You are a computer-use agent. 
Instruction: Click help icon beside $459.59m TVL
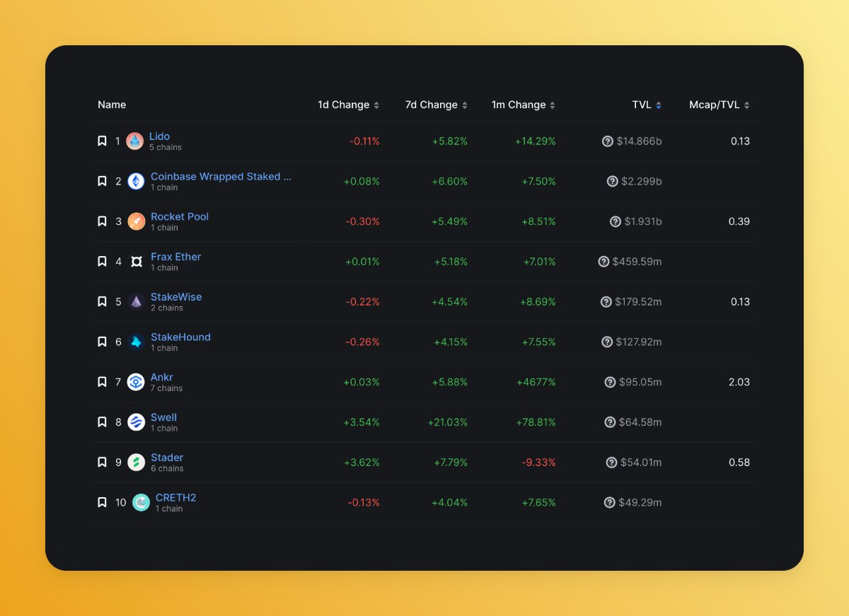click(603, 262)
